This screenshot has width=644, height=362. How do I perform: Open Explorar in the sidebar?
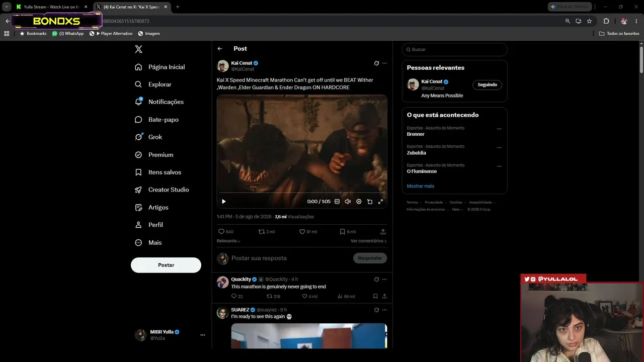[x=153, y=84]
